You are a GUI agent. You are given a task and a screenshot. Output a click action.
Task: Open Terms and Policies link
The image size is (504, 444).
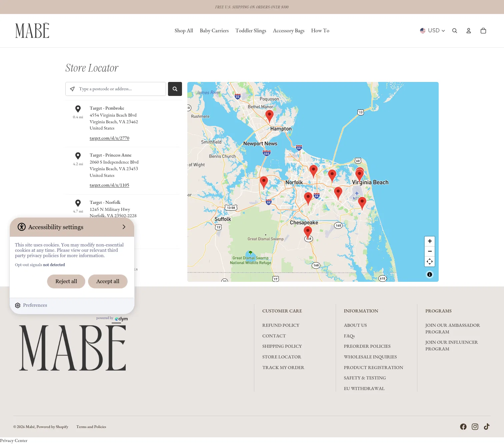91,427
